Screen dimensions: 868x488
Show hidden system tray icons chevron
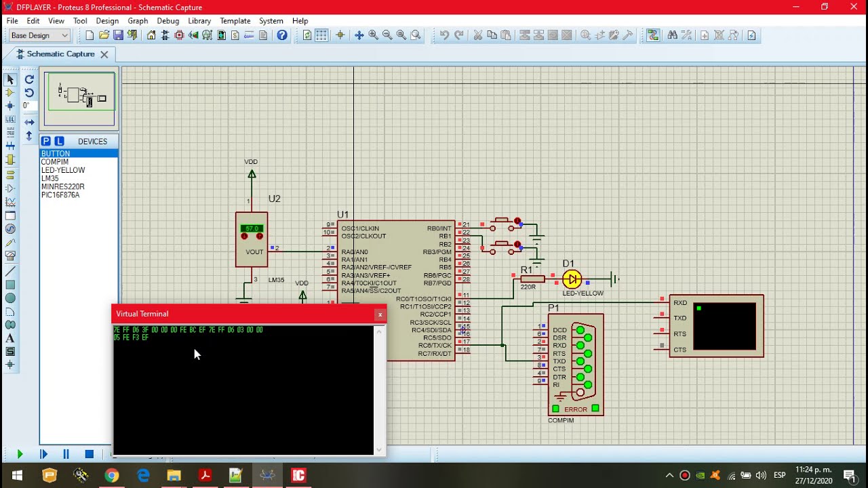pos(669,475)
